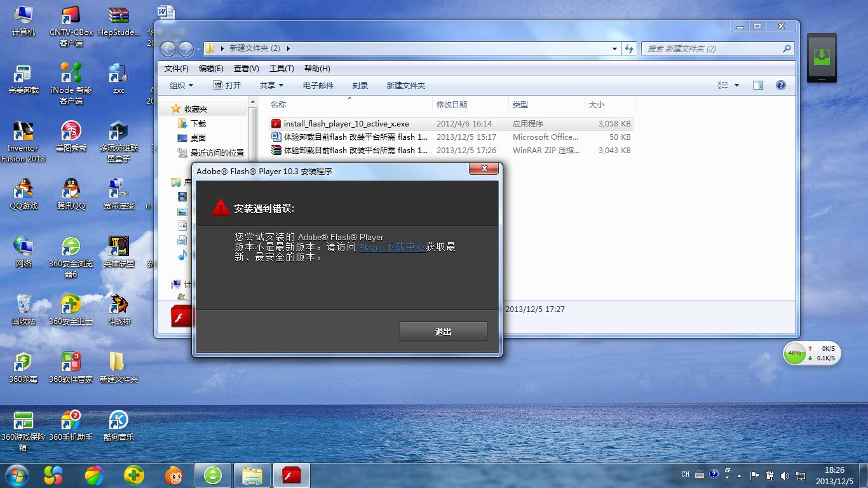Select 桌面 in navigation pane
The image size is (868, 488).
click(x=192, y=138)
